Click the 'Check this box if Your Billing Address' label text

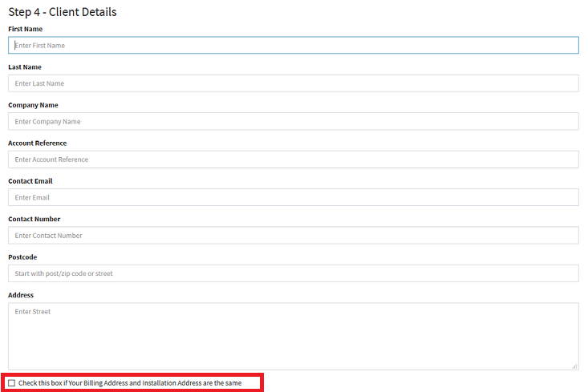click(130, 383)
